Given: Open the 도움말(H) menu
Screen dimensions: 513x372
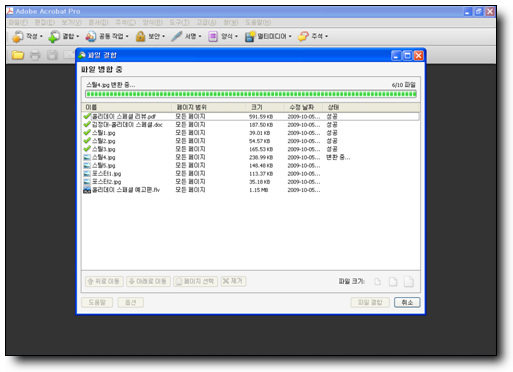Looking at the screenshot, I should point(258,22).
